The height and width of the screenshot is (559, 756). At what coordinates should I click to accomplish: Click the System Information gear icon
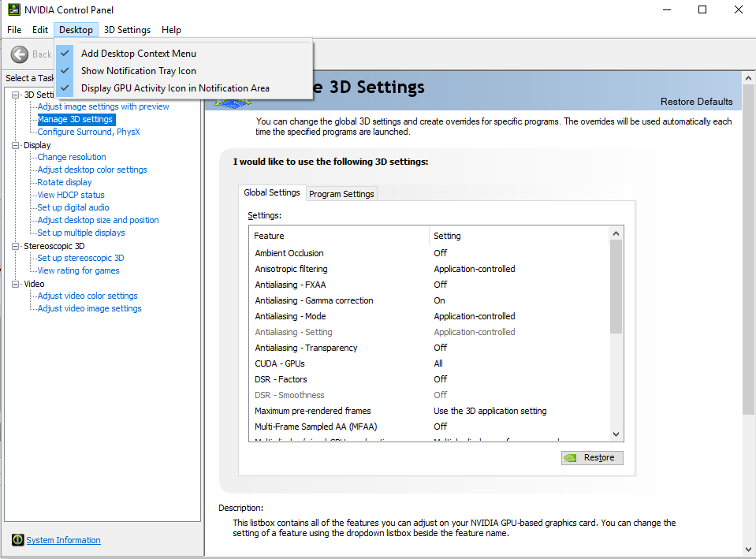point(17,539)
